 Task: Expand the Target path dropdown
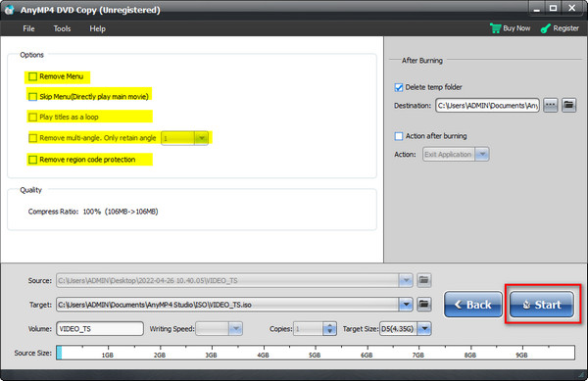pos(406,305)
